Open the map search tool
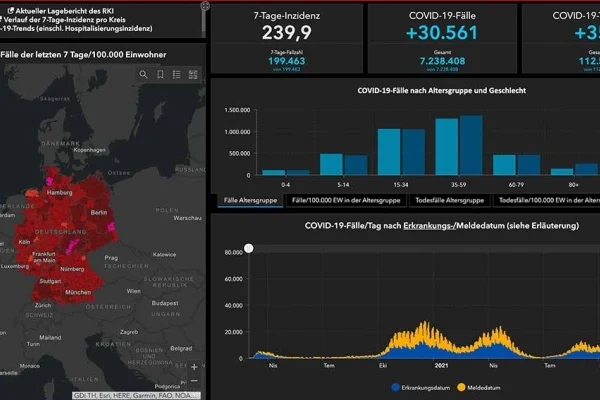Viewport: 600px width, 400px height. [143, 74]
